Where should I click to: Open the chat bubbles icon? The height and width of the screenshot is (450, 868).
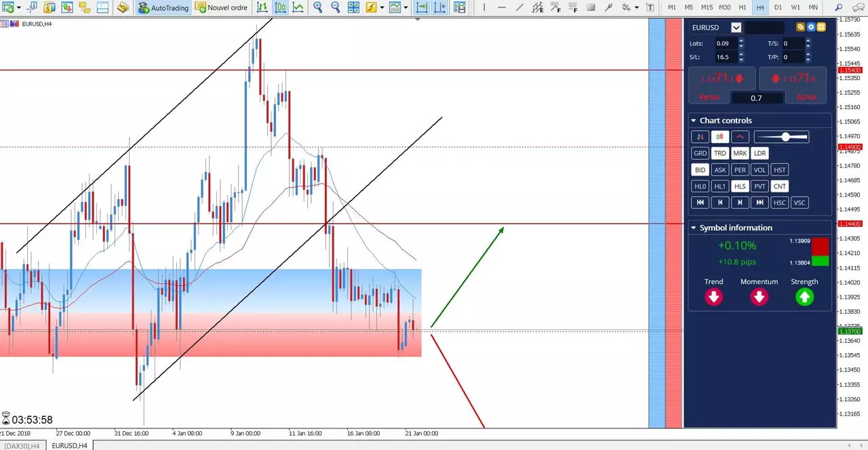(x=858, y=7)
